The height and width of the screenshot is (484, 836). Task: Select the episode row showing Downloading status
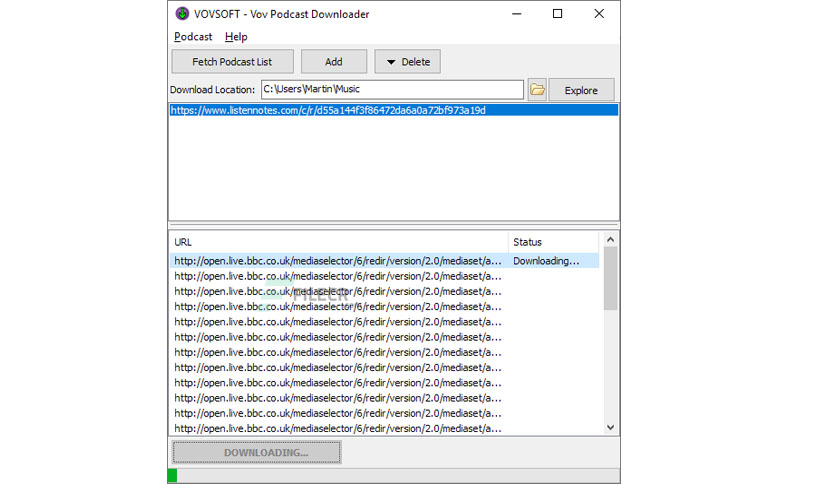(384, 261)
